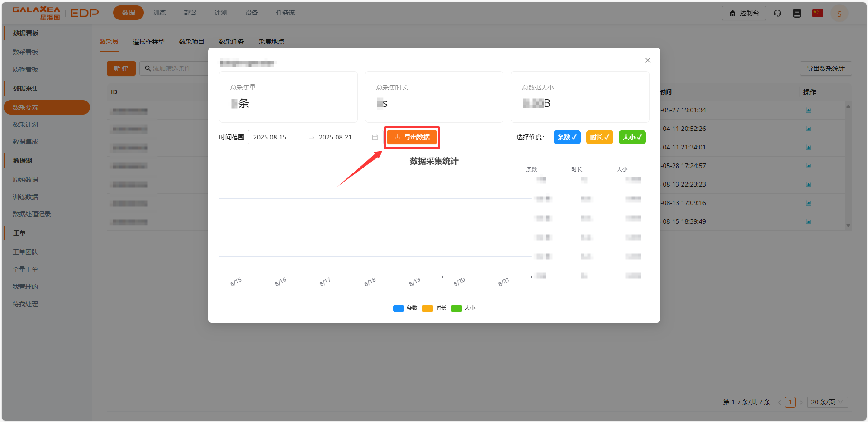This screenshot has height=422, width=868.
Task: Open the calendar icon in the date range
Action: pos(375,137)
